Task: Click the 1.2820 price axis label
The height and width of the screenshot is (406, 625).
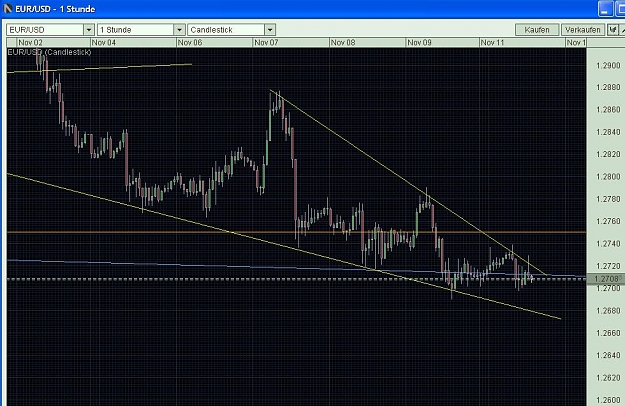Action: [608, 154]
